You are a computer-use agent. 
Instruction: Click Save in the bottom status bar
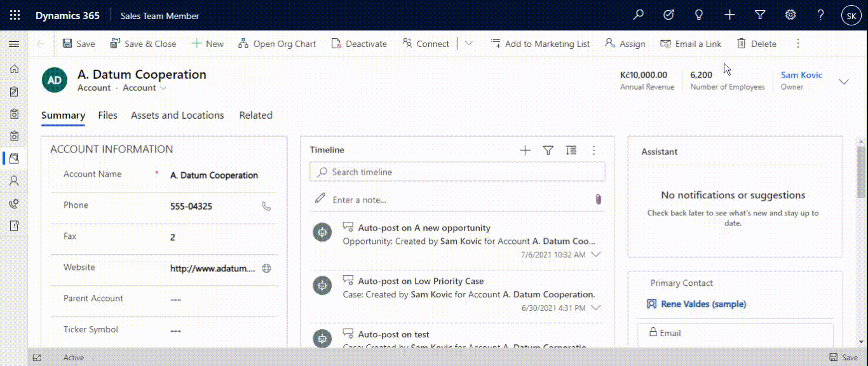(843, 358)
